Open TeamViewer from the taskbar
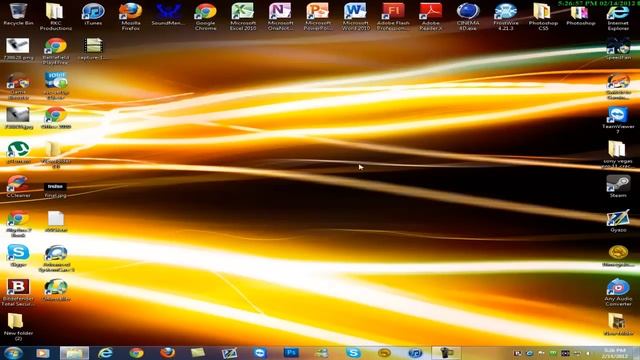Image resolution: width=640 pixels, height=360 pixels. (x=260, y=353)
